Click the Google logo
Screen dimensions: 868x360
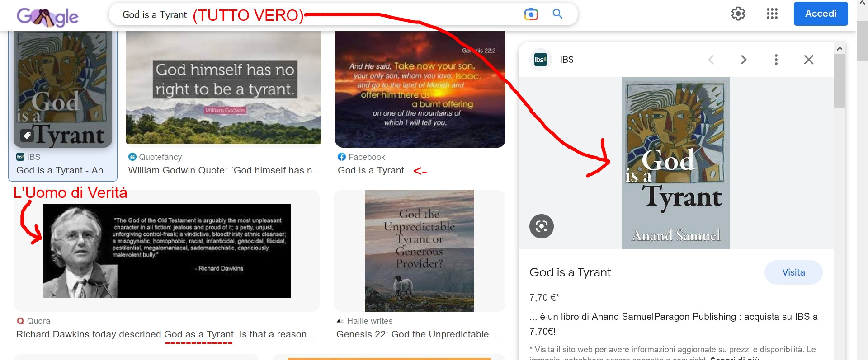pyautogui.click(x=47, y=17)
